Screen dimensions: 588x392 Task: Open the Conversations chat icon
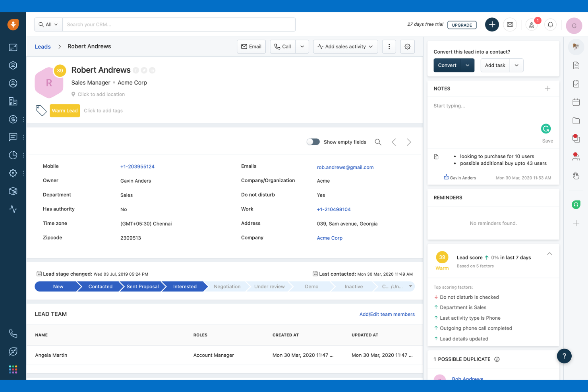point(13,137)
